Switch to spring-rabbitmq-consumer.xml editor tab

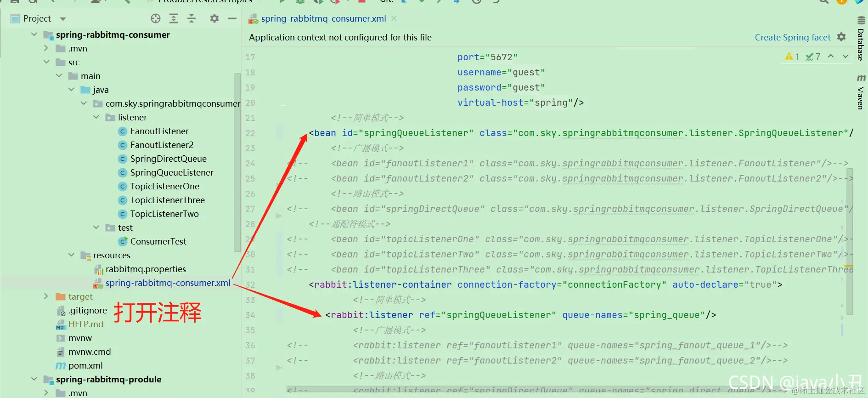pyautogui.click(x=323, y=18)
